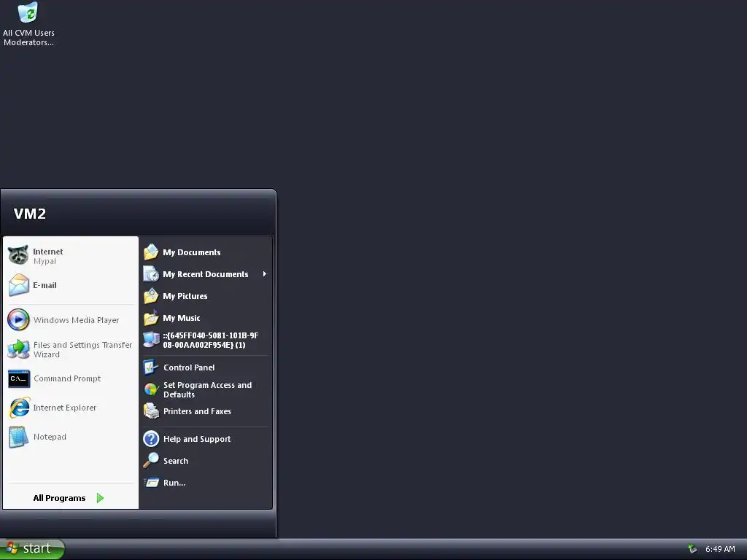This screenshot has height=560, width=747.
Task: Click the Command Prompt icon
Action: coord(18,378)
